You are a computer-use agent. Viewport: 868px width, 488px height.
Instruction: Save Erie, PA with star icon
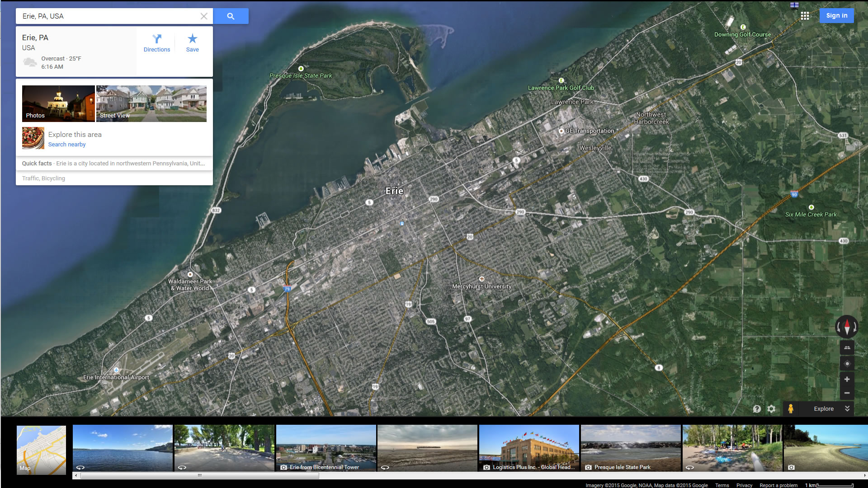coord(192,43)
